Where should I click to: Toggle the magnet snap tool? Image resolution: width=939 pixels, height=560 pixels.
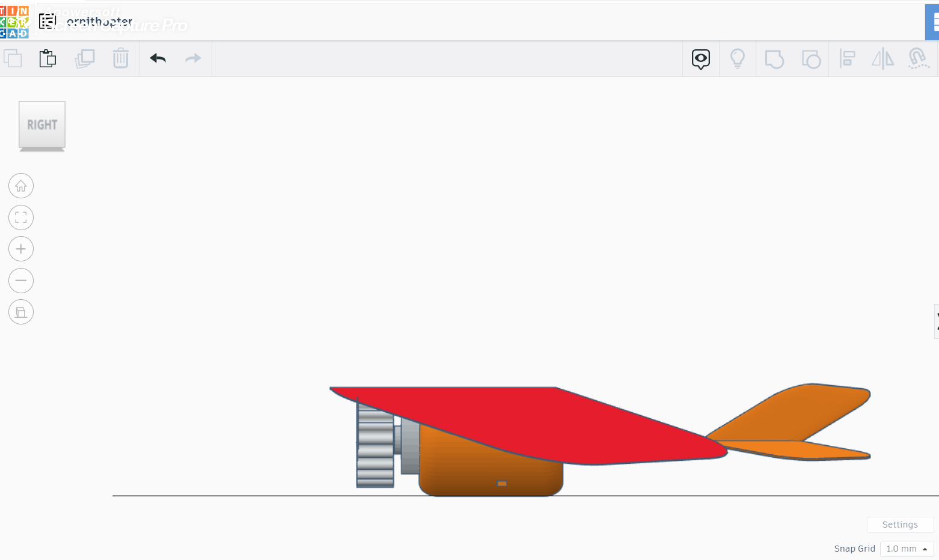pyautogui.click(x=919, y=58)
